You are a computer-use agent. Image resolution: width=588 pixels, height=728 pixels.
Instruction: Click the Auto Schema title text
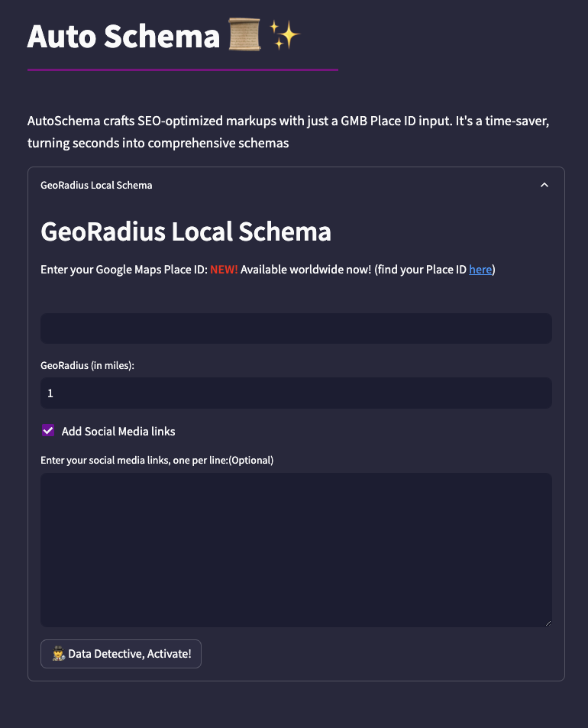124,36
